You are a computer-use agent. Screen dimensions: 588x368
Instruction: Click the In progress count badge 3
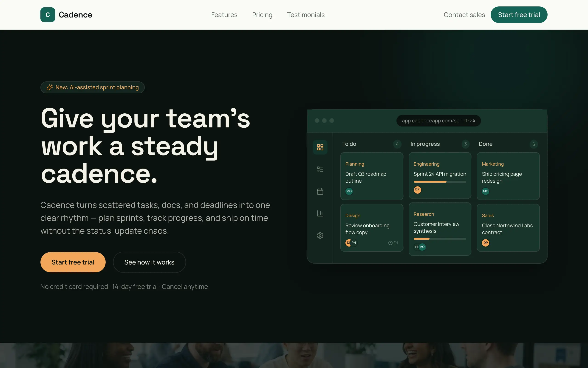click(465, 144)
